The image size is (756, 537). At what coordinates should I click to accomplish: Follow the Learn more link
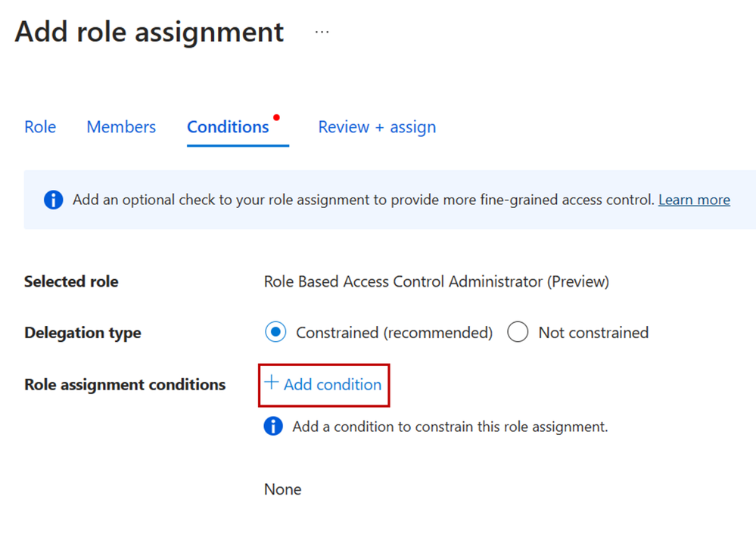pyautogui.click(x=694, y=200)
